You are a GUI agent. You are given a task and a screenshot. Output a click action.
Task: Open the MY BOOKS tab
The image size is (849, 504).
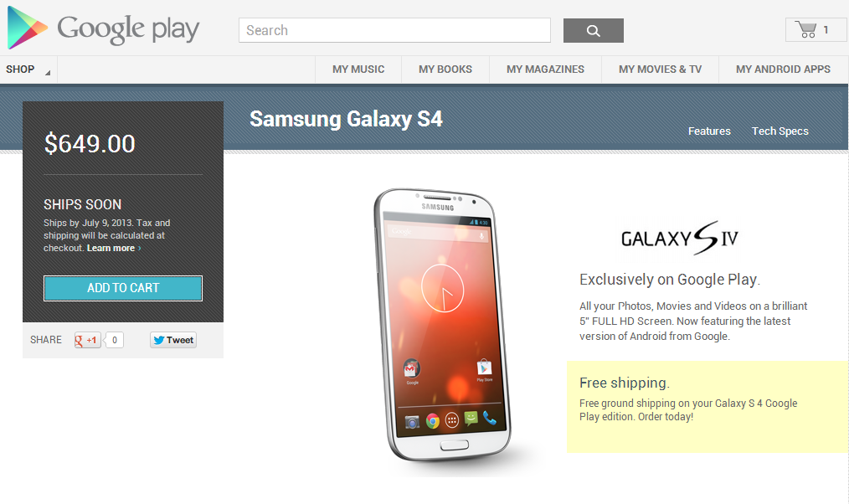(445, 69)
